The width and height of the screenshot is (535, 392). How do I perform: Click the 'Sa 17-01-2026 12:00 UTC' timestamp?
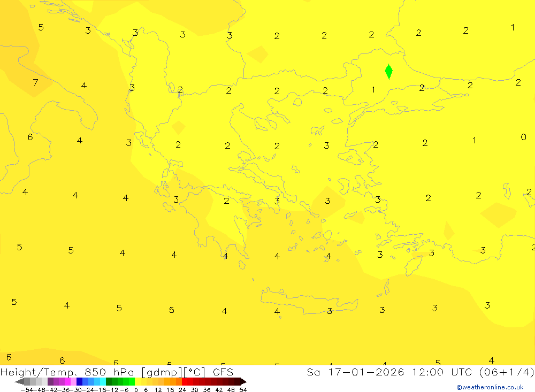tap(389, 372)
